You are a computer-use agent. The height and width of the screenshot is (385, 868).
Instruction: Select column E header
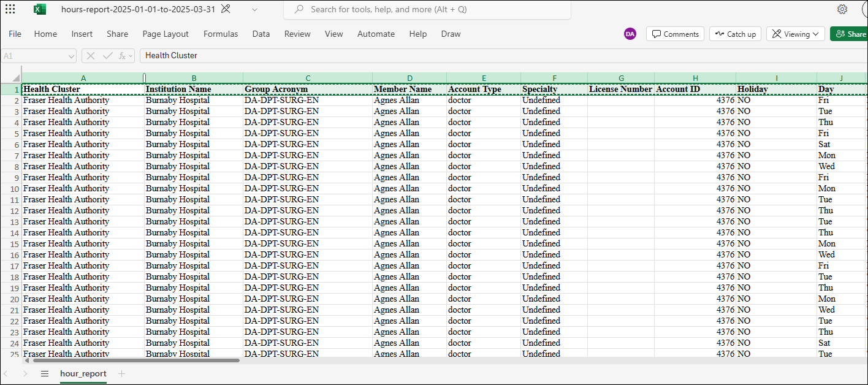[484, 78]
